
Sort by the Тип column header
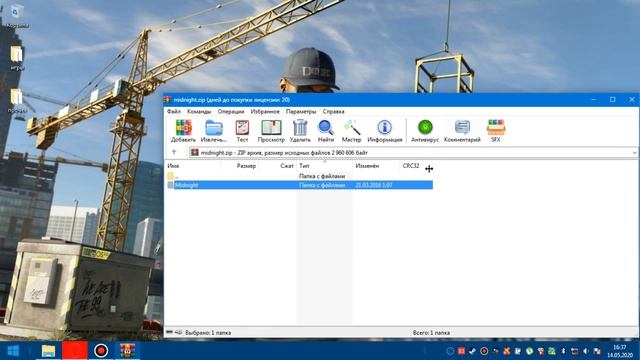pyautogui.click(x=304, y=166)
